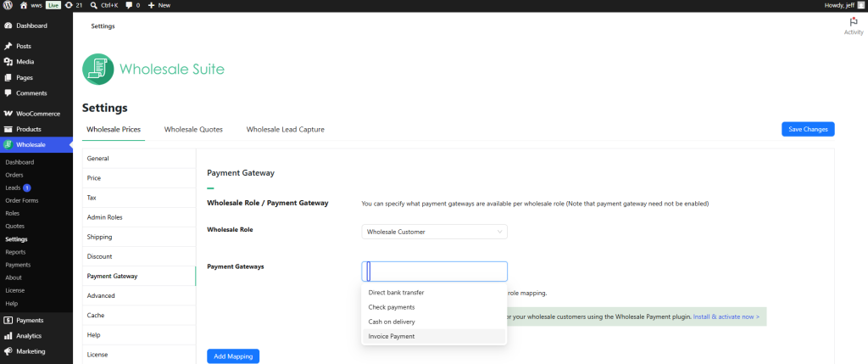Open the Media library icon

point(8,62)
